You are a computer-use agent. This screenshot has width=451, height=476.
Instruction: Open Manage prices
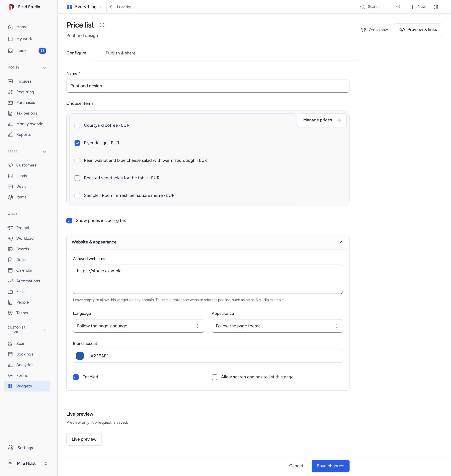pyautogui.click(x=322, y=120)
